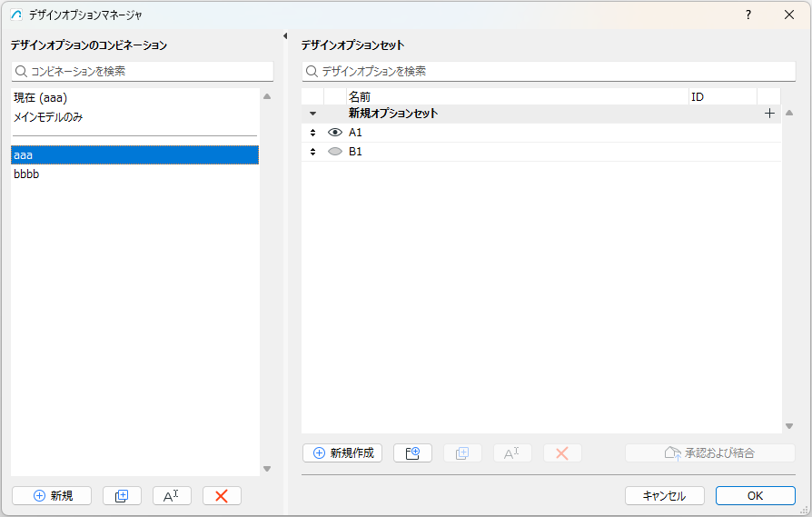Click the delete design option red X

tap(562, 453)
